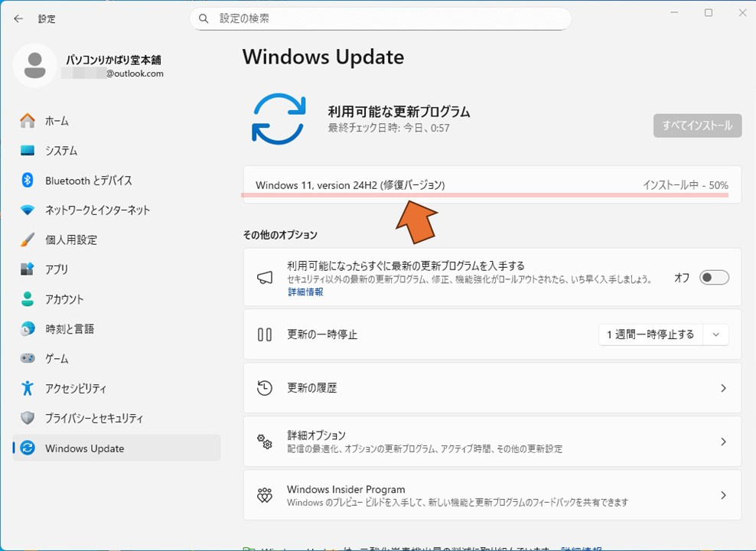Click the large Windows Update sync icon
The height and width of the screenshot is (551, 756).
pos(279,119)
